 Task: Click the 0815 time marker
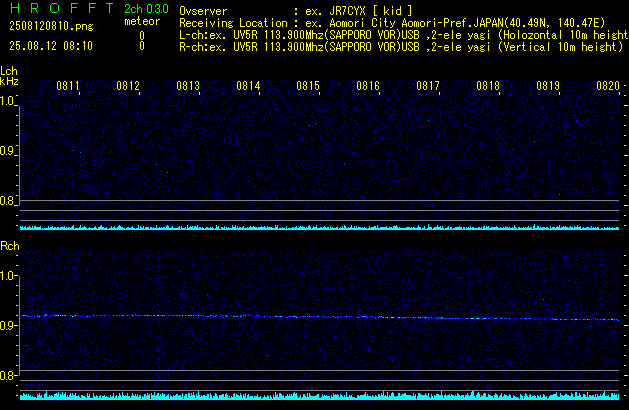pyautogui.click(x=308, y=86)
